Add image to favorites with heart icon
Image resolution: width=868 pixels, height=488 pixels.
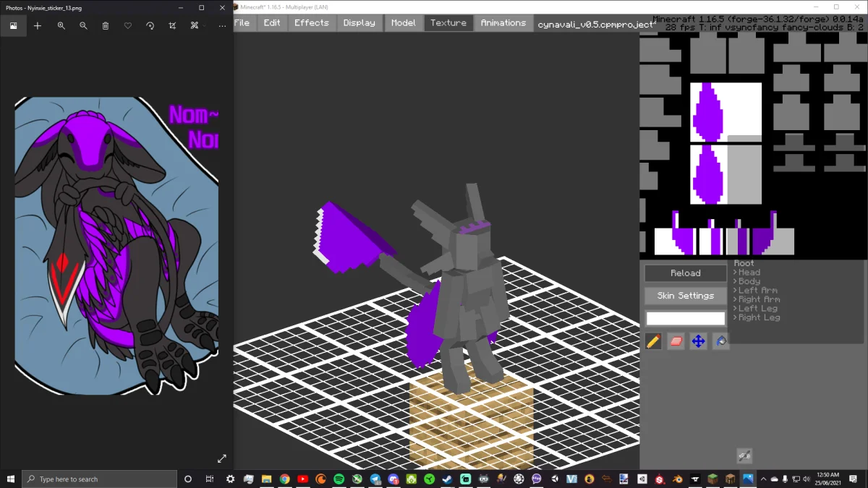128,25
